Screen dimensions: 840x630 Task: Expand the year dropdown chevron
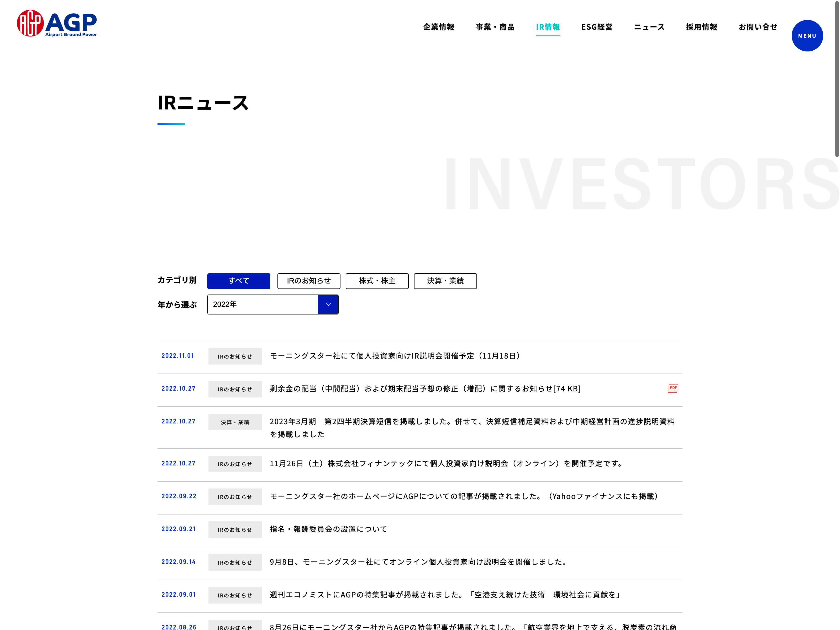tap(328, 304)
